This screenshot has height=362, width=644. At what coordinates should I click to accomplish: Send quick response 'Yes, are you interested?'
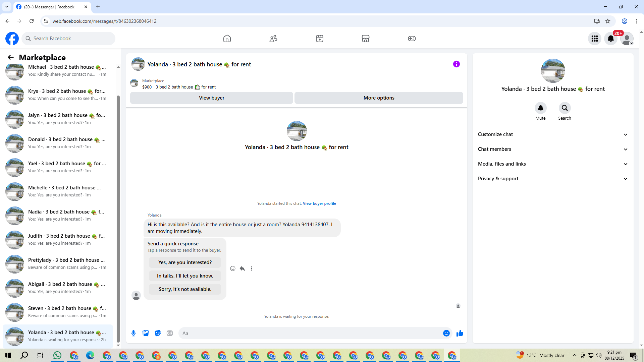coord(185,262)
